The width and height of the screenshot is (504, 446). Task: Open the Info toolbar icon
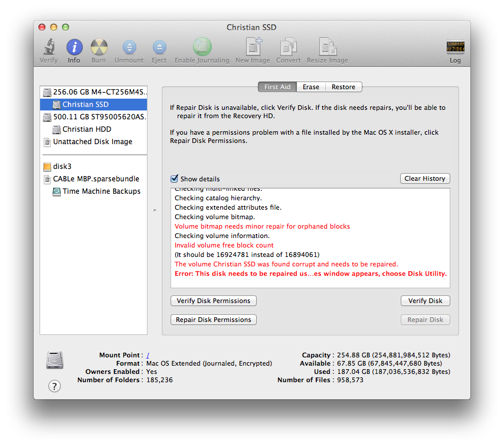(x=74, y=47)
